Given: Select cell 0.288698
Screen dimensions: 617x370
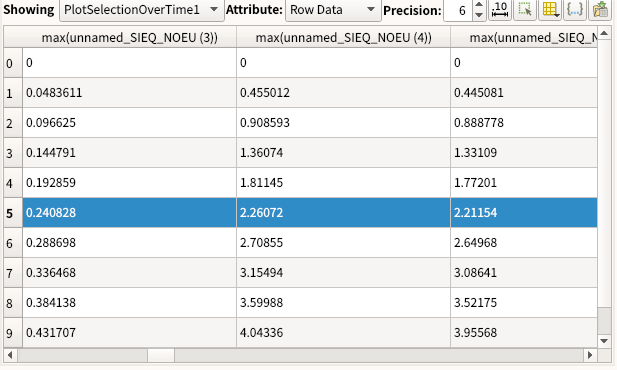Looking at the screenshot, I should 129,243.
